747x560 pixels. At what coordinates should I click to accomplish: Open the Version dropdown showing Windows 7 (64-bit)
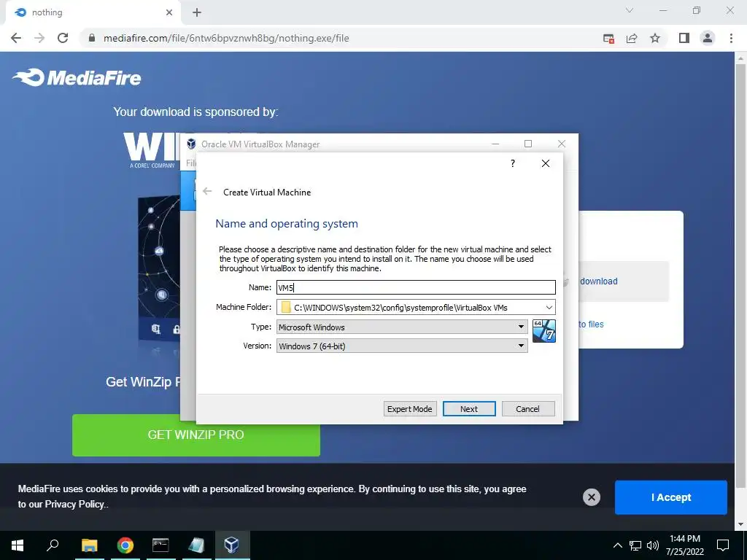point(402,346)
